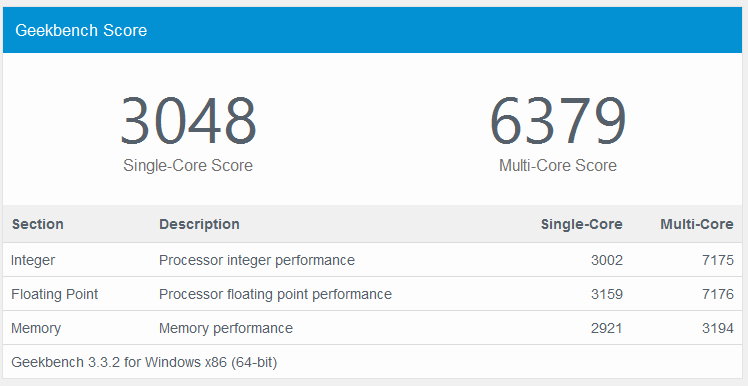Select the 3048 single-core score number
This screenshot has height=386, width=748.
(x=188, y=121)
